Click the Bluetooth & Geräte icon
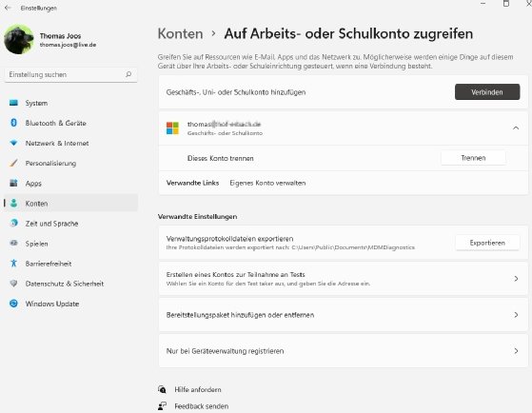The height and width of the screenshot is (413, 532). click(x=13, y=123)
